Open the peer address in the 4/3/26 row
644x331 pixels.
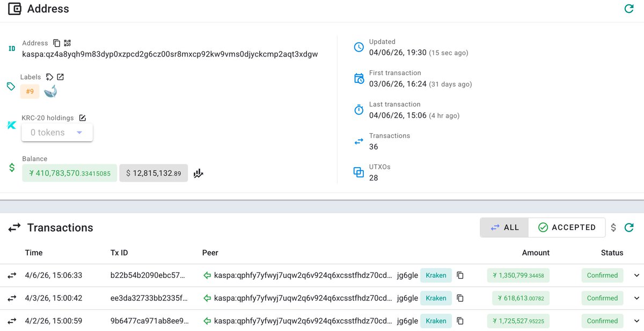coord(304,298)
